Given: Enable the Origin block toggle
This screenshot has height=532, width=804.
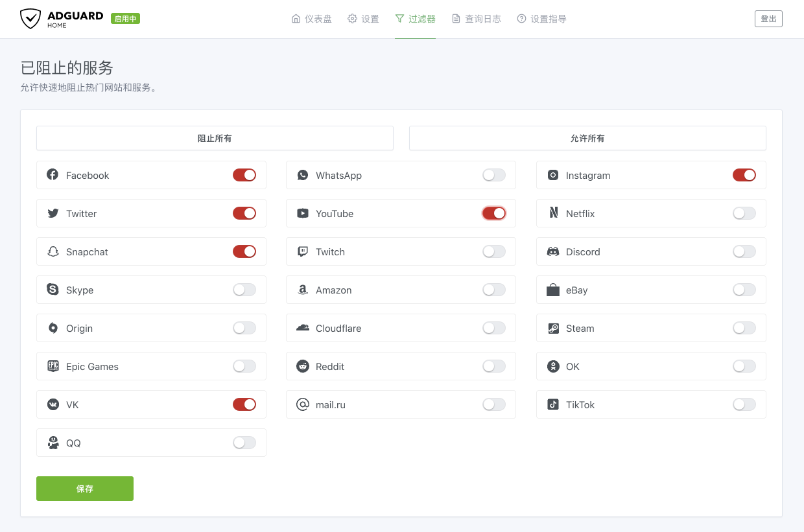Looking at the screenshot, I should click(244, 328).
